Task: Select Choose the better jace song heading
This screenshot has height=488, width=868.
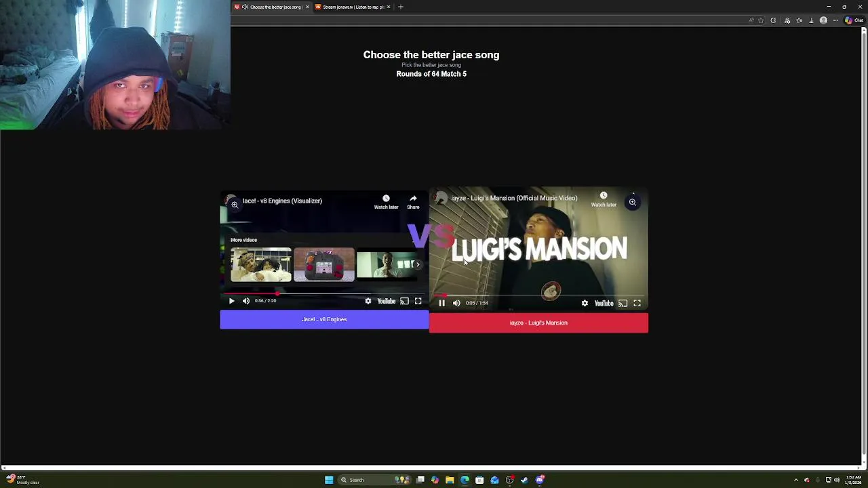Action: point(431,55)
